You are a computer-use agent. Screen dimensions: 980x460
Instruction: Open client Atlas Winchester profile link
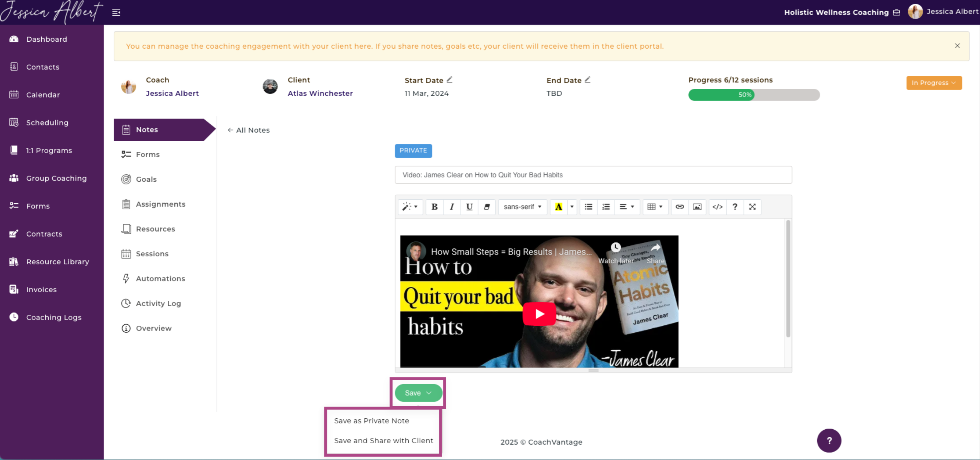pos(320,93)
